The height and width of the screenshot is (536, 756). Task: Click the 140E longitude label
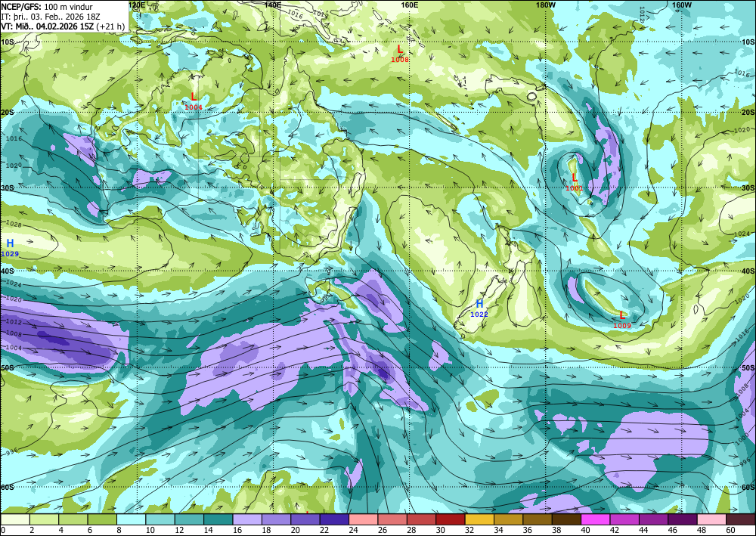point(273,5)
